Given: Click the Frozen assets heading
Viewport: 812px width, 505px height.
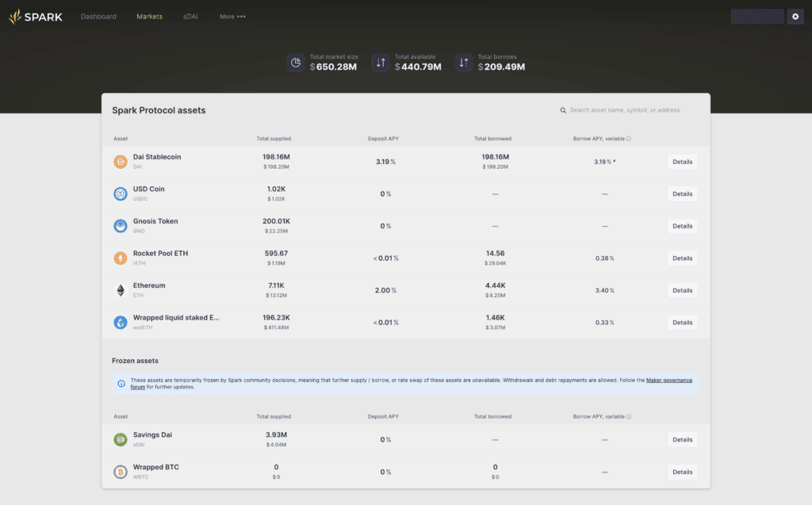Looking at the screenshot, I should 135,361.
